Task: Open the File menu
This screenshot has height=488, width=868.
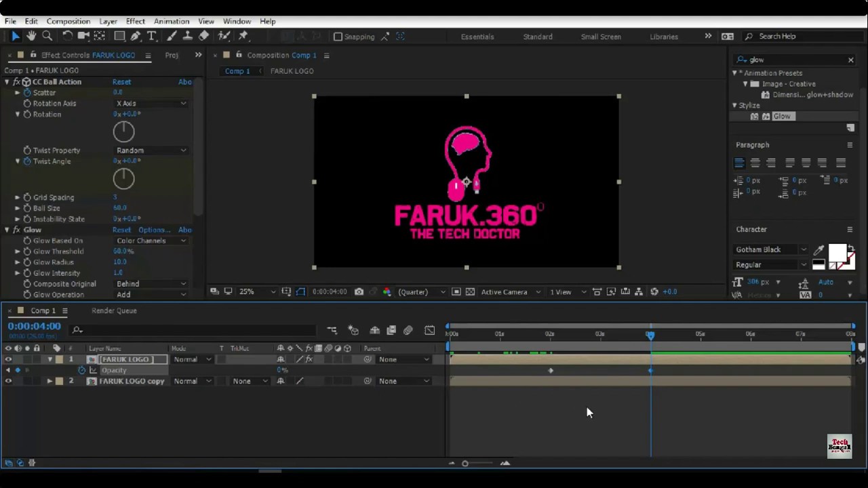Action: 10,21
